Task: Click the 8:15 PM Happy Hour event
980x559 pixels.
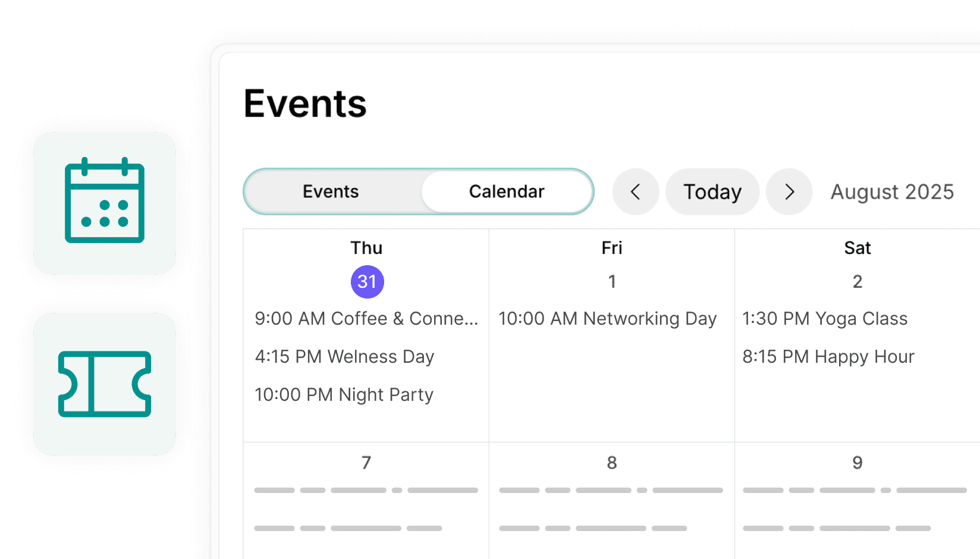Action: [x=829, y=356]
